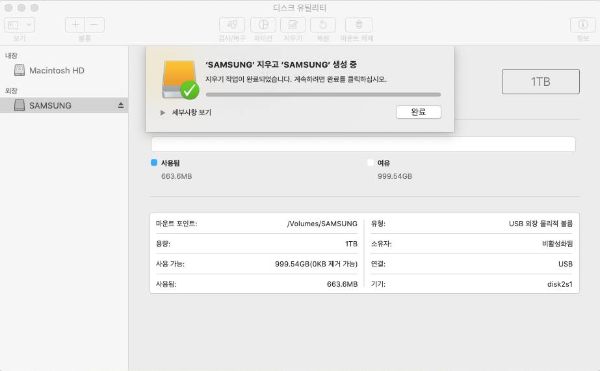Select the SAMSUNG external disk
Image resolution: width=600 pixels, height=371 pixels.
point(64,105)
